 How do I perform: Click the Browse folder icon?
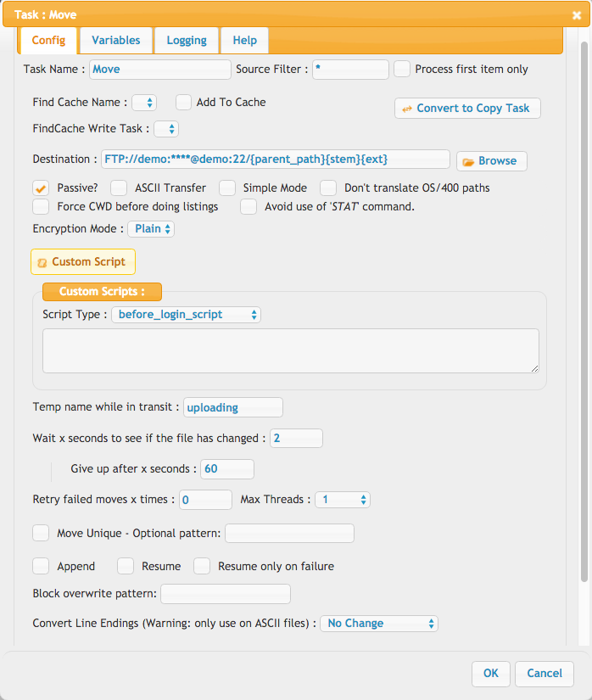468,161
